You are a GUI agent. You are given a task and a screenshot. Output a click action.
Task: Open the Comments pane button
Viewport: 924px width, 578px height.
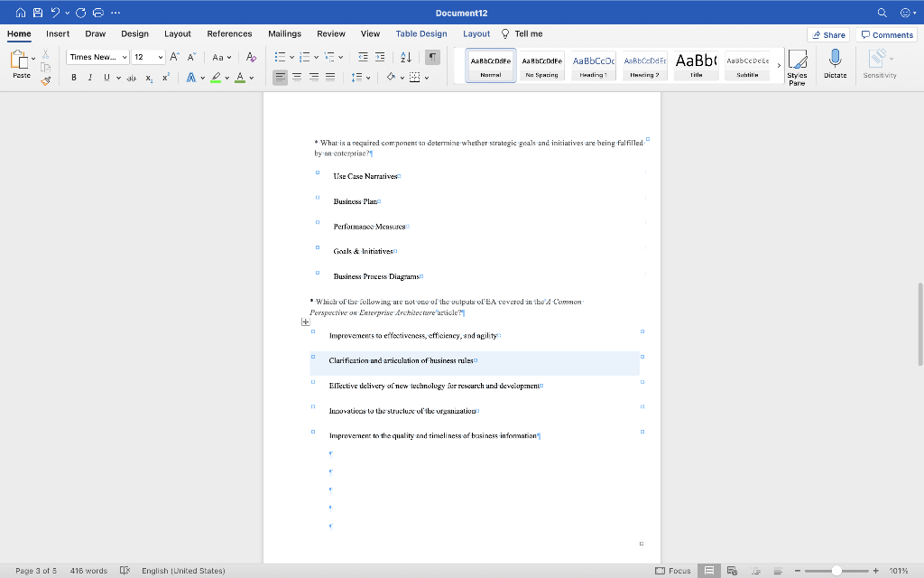(887, 34)
